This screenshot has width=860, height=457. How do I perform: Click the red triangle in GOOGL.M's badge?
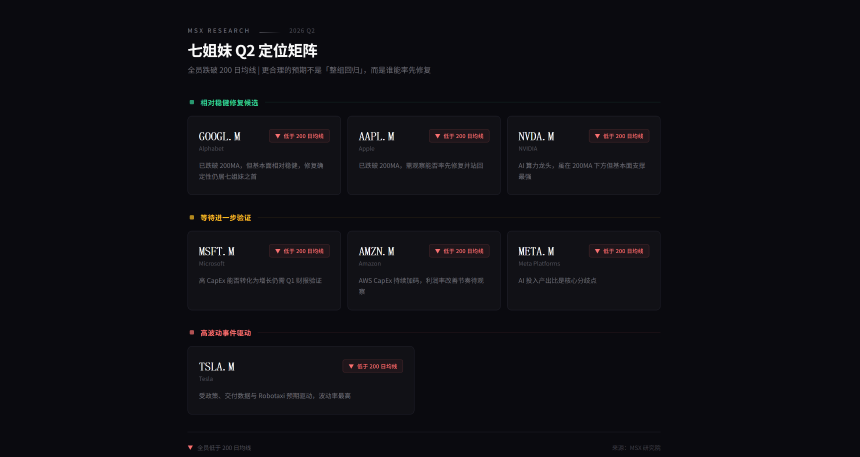coord(277,136)
